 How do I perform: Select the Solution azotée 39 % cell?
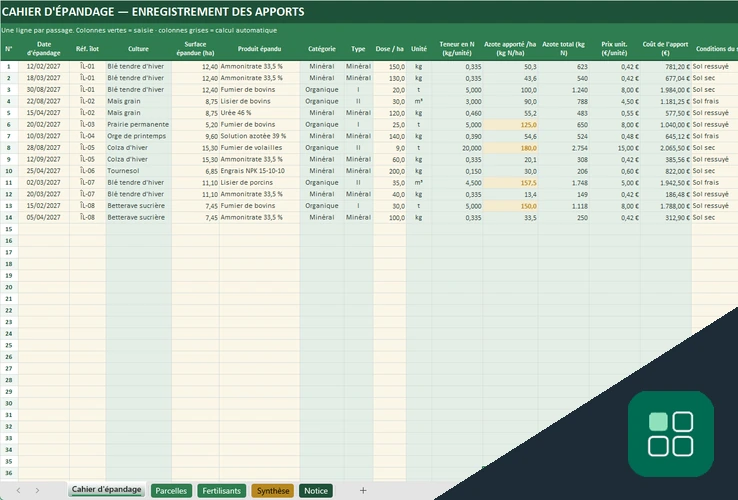point(259,136)
